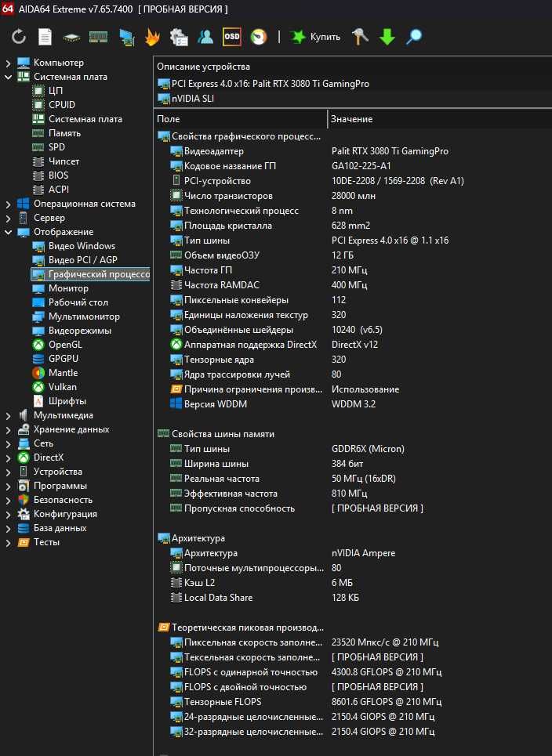Expand the Компьютер tree node
The width and height of the screenshot is (552, 756).
(8, 63)
